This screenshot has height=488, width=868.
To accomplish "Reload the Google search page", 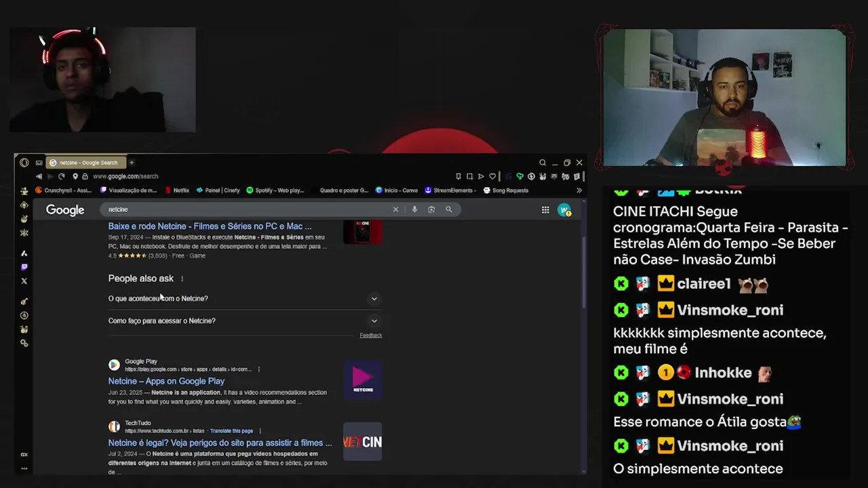I will (x=61, y=176).
